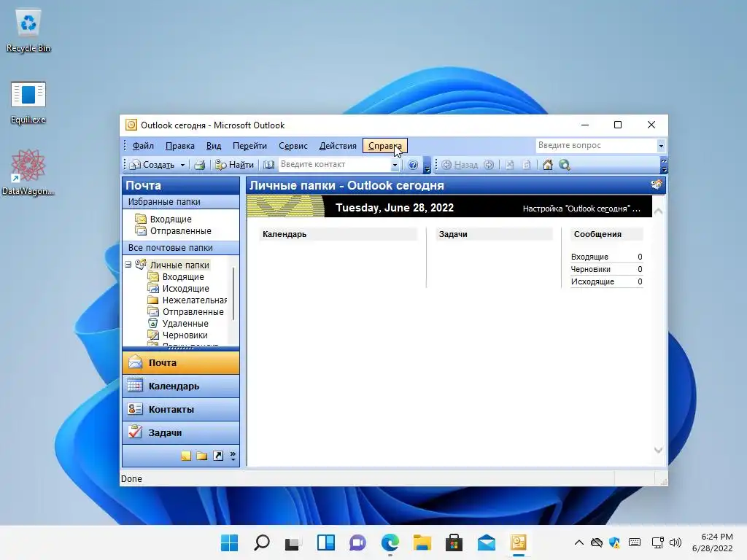Select the Equil.exe desktop icon

[28, 102]
